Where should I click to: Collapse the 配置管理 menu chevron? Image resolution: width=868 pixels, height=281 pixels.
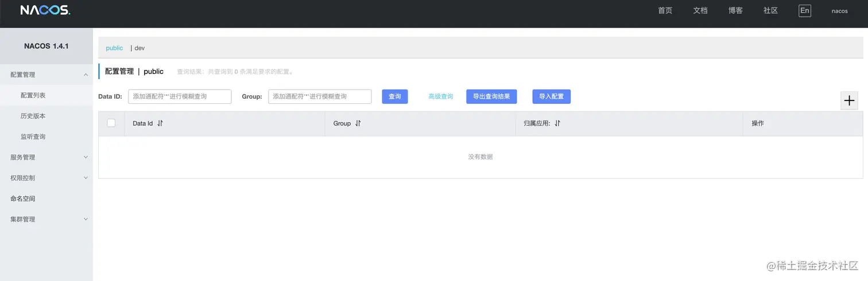(86, 75)
